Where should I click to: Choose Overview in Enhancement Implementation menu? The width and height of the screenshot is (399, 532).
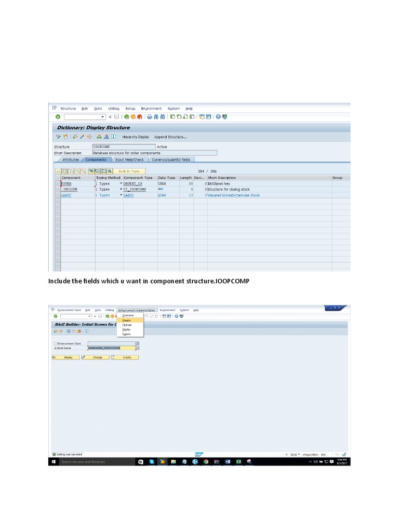(130, 315)
